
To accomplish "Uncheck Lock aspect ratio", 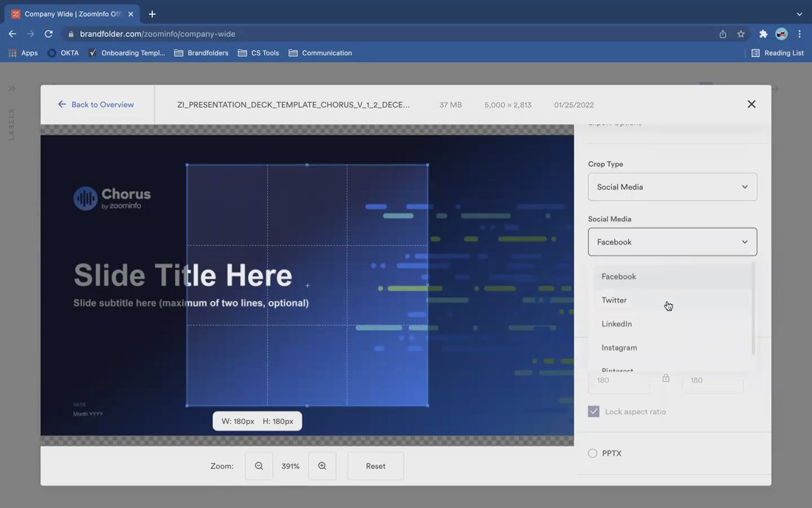I will tap(593, 411).
